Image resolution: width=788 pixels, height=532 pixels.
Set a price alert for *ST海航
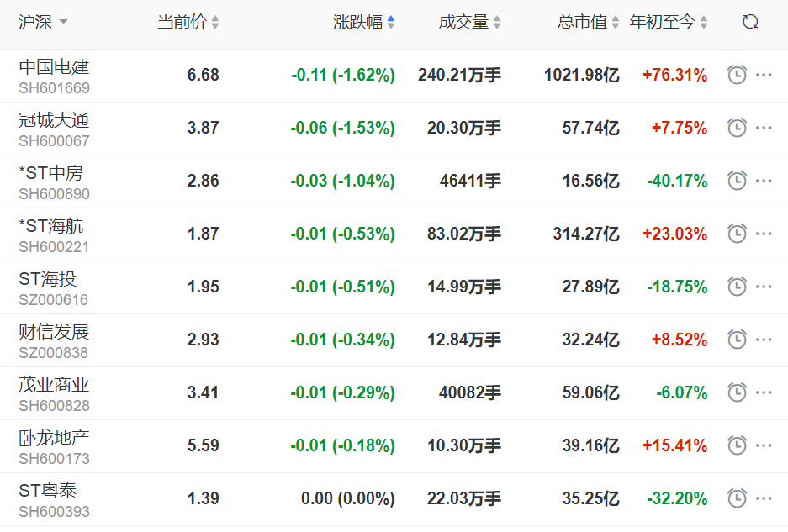point(737,234)
